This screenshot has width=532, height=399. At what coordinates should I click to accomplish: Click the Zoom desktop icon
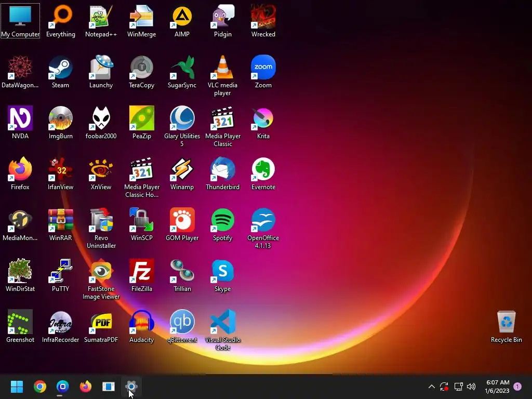click(263, 67)
